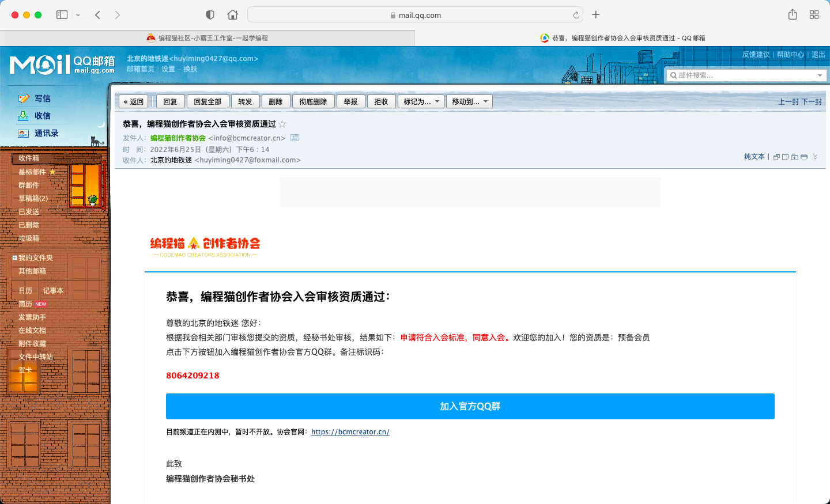830x504 pixels.
Task: Click the 返回 button
Action: pos(134,102)
